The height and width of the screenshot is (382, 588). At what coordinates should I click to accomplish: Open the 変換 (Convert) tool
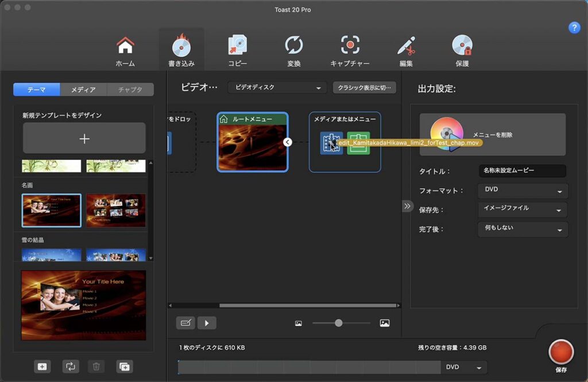coord(293,46)
